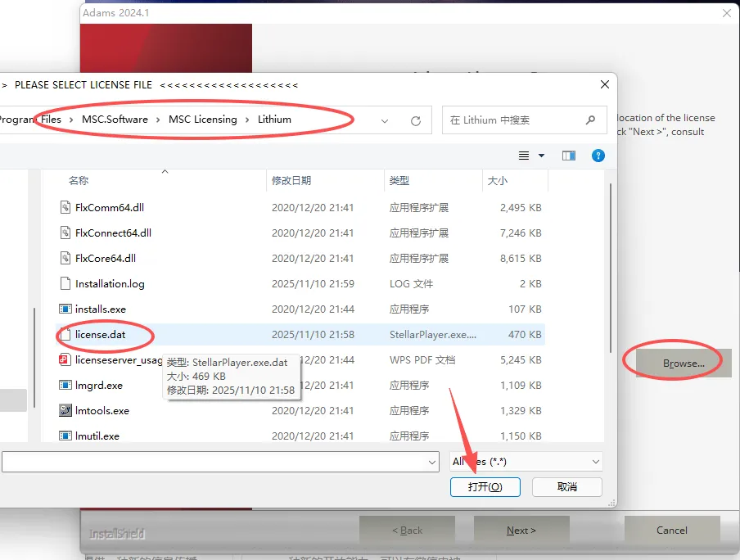
Task: Click the lmgrd.exe application icon
Action: [x=65, y=385]
